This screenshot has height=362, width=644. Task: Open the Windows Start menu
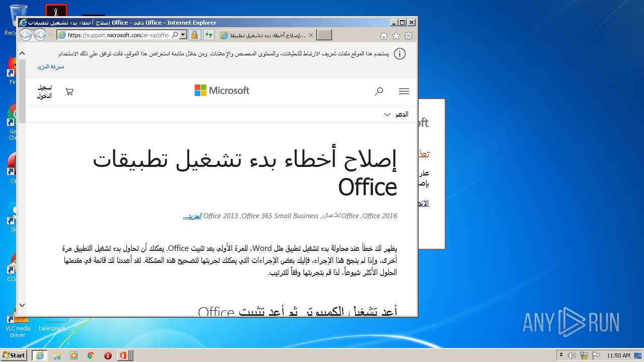(14, 355)
